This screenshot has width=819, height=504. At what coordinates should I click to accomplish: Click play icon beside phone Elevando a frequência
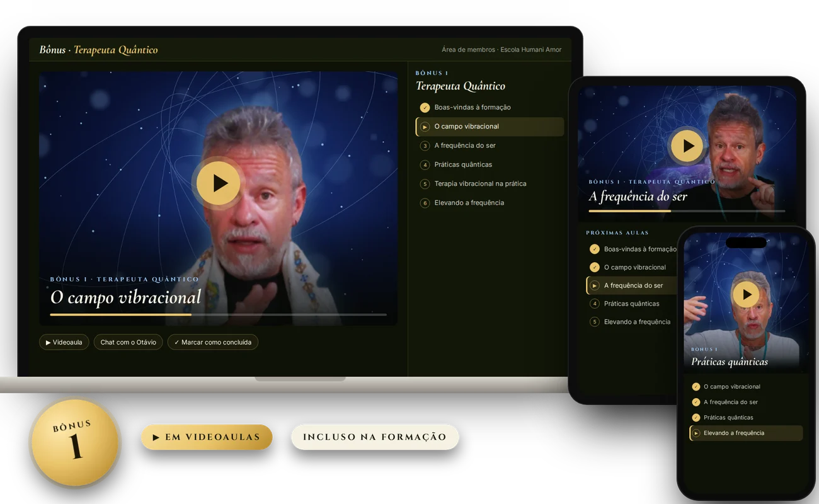point(696,433)
